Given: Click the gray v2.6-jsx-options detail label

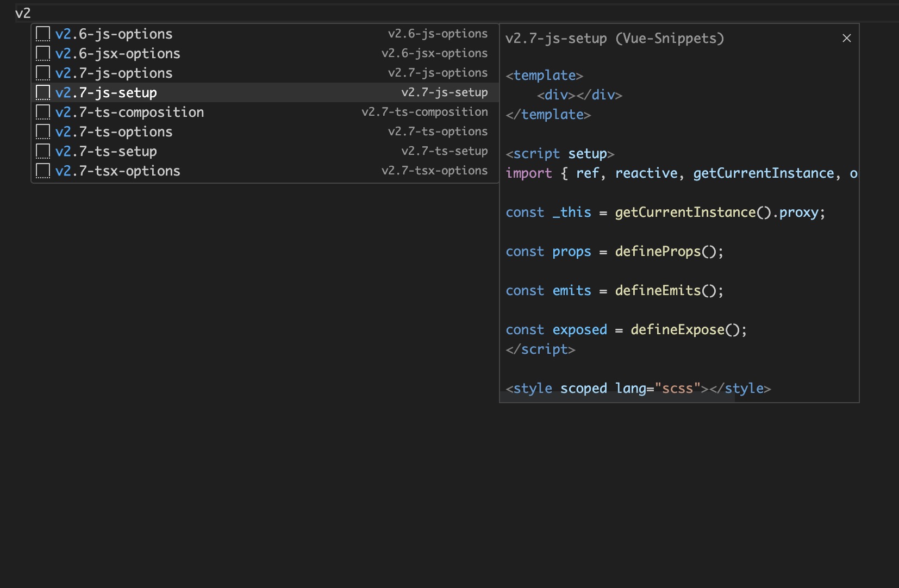Looking at the screenshot, I should (x=434, y=53).
